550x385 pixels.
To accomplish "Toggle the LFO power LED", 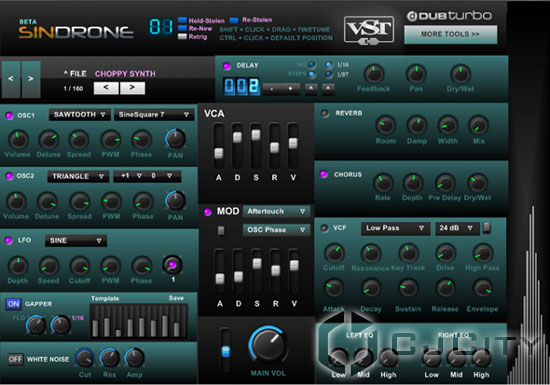I will point(9,240).
